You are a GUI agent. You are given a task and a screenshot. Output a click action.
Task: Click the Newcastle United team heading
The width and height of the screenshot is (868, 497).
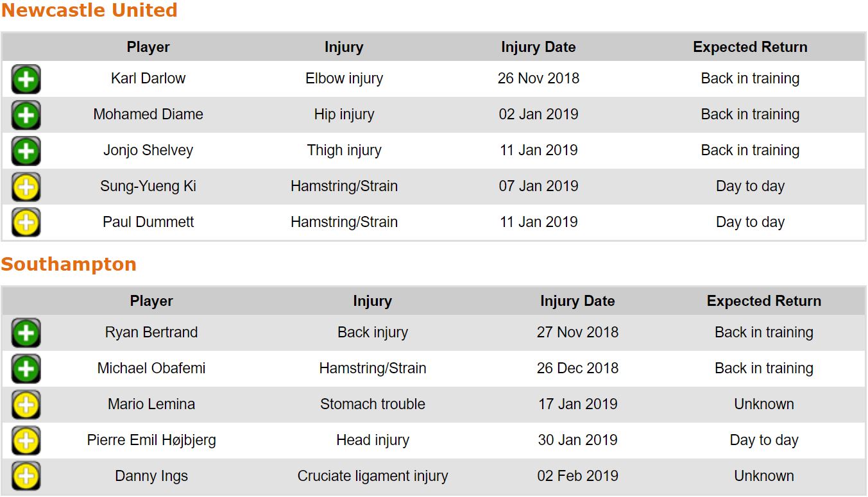pos(89,11)
